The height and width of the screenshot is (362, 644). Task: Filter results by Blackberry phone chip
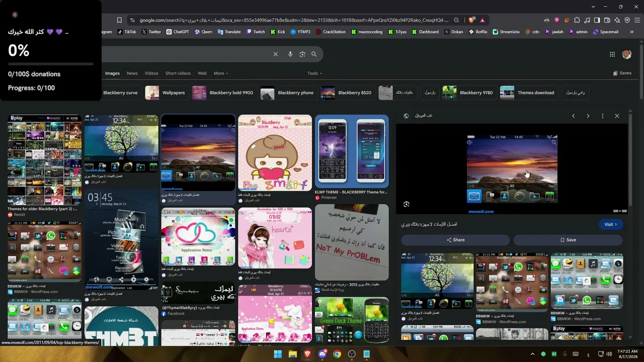[289, 93]
